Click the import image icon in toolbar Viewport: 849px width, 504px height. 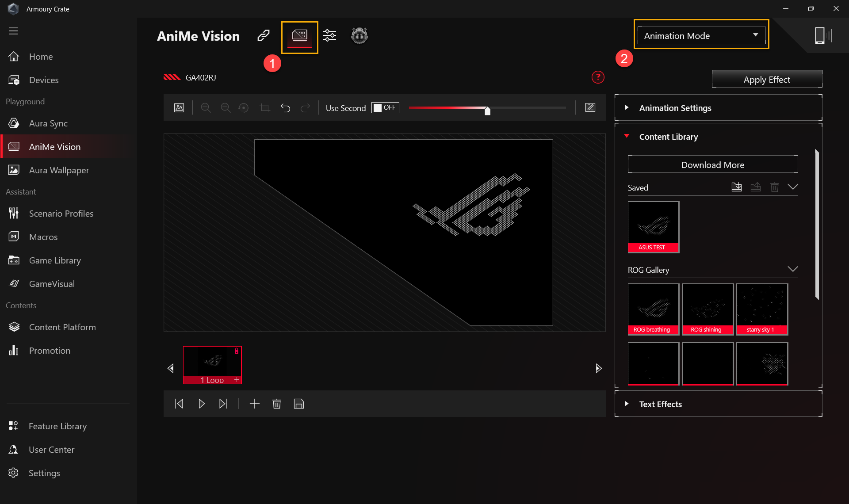point(179,108)
